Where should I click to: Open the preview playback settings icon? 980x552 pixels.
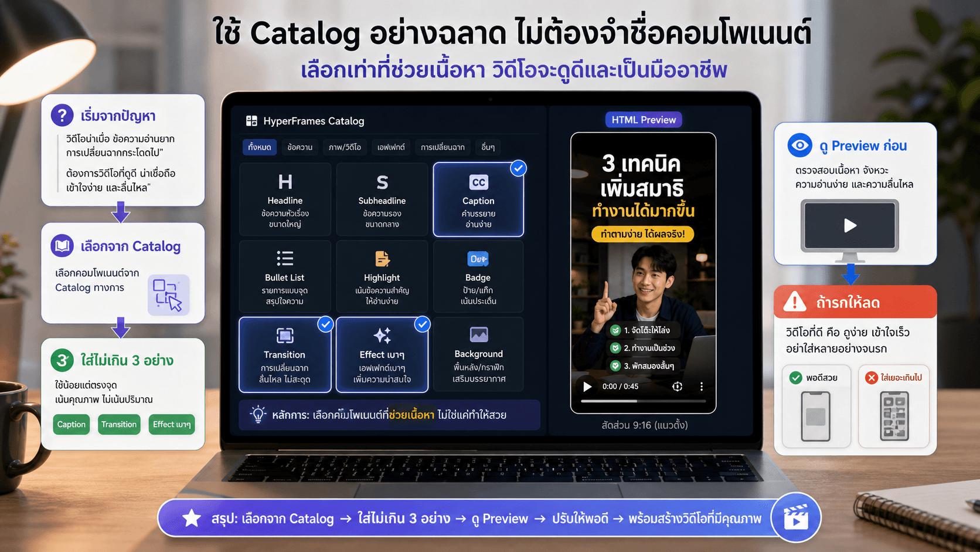tap(677, 387)
